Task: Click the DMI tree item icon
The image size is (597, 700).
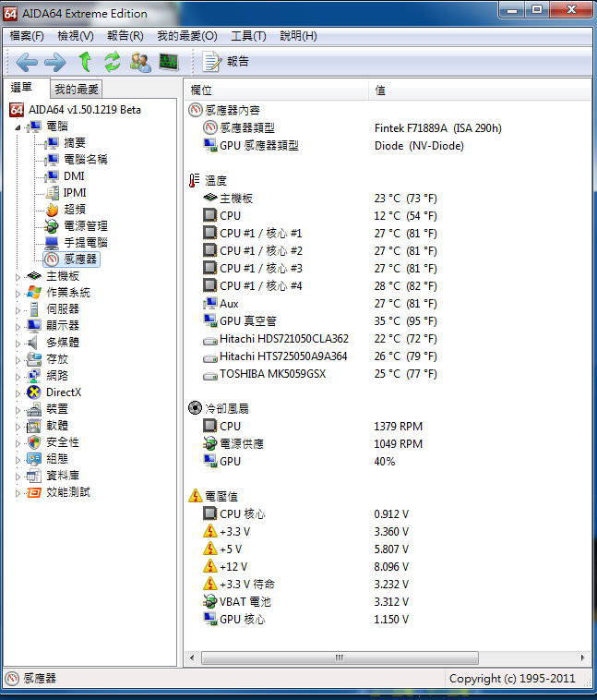Action: pos(52,176)
